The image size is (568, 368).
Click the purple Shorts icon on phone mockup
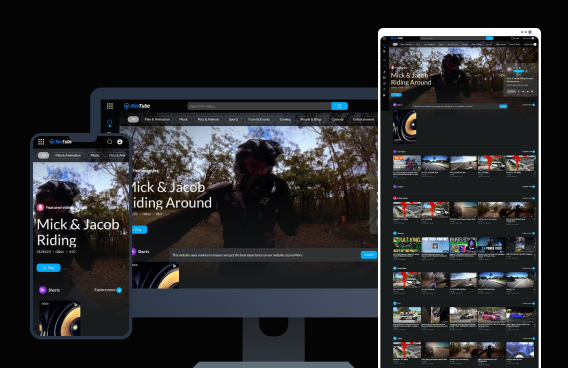[42, 290]
